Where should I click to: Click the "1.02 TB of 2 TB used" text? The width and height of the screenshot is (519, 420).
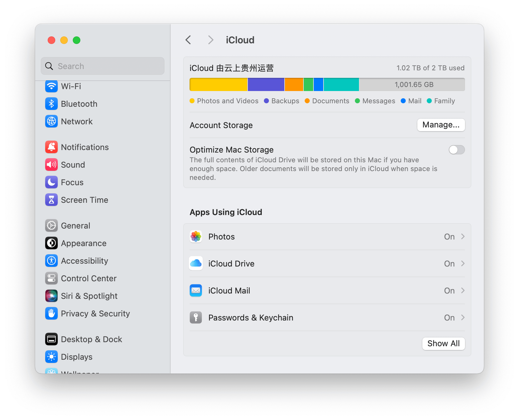431,68
